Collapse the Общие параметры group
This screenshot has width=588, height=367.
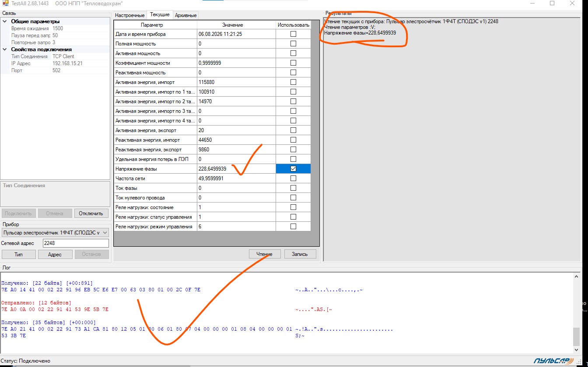pos(5,21)
